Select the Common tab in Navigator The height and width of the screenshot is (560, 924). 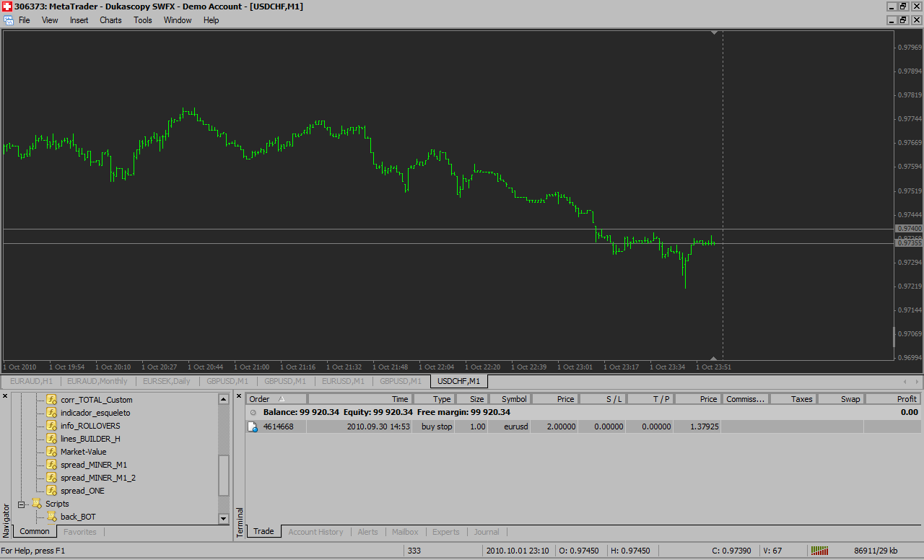(x=35, y=532)
